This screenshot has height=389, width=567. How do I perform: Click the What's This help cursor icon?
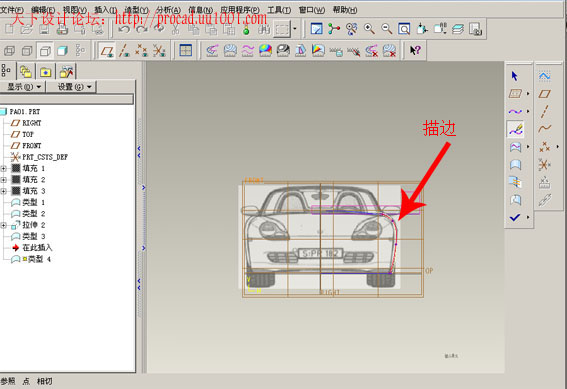click(415, 50)
